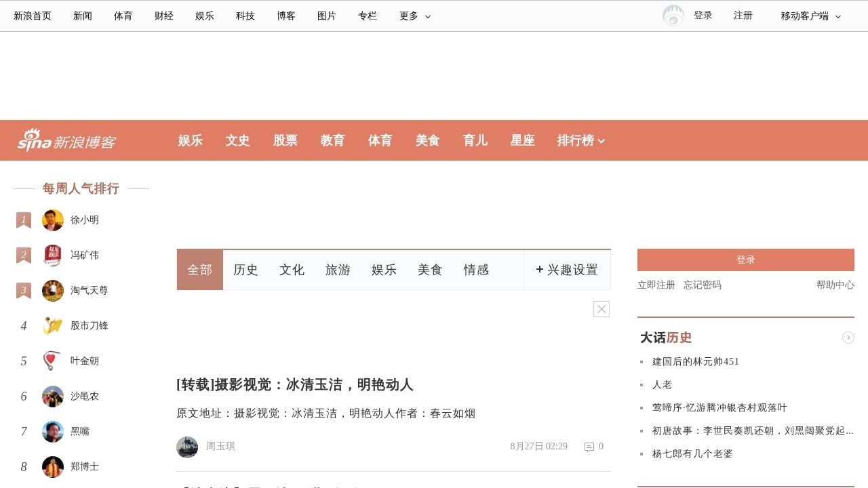
Task: Open 郑博士's name in ranking
Action: point(85,467)
